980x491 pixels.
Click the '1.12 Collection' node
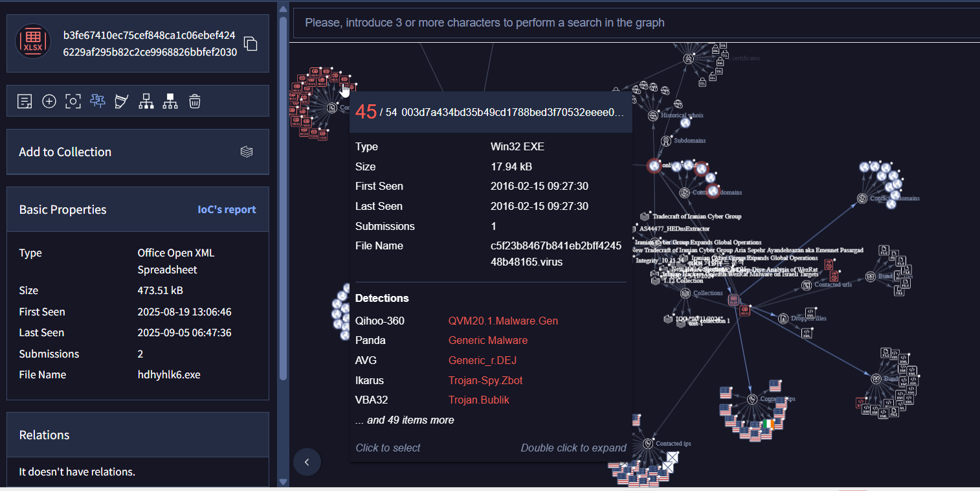656,280
